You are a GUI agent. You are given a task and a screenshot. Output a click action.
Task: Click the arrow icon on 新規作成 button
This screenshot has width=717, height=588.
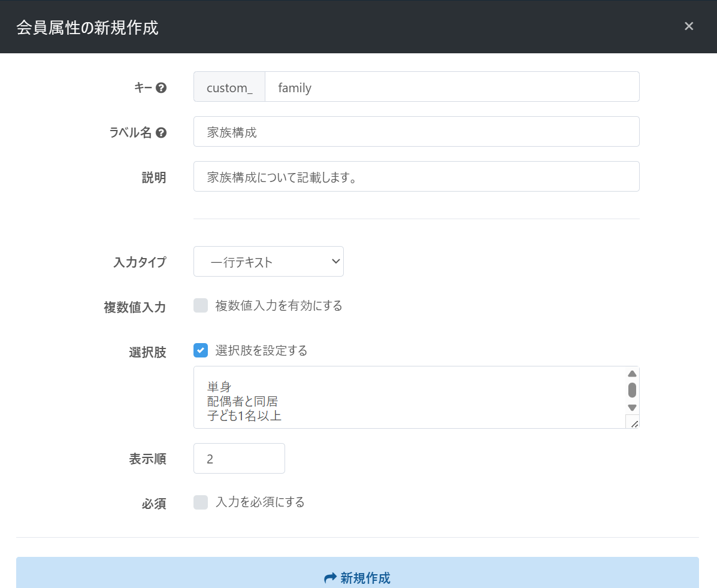tap(330, 578)
